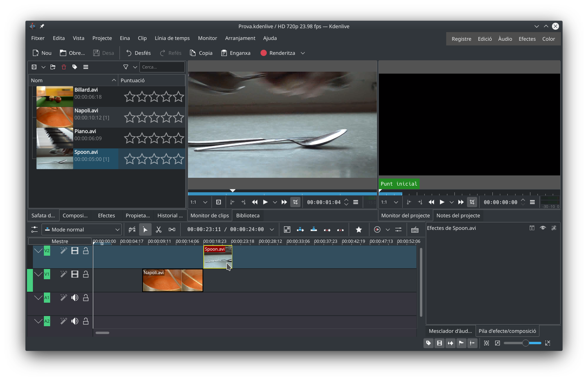The image size is (588, 381).
Task: Open the project bin hamburger menu
Action: coord(86,67)
